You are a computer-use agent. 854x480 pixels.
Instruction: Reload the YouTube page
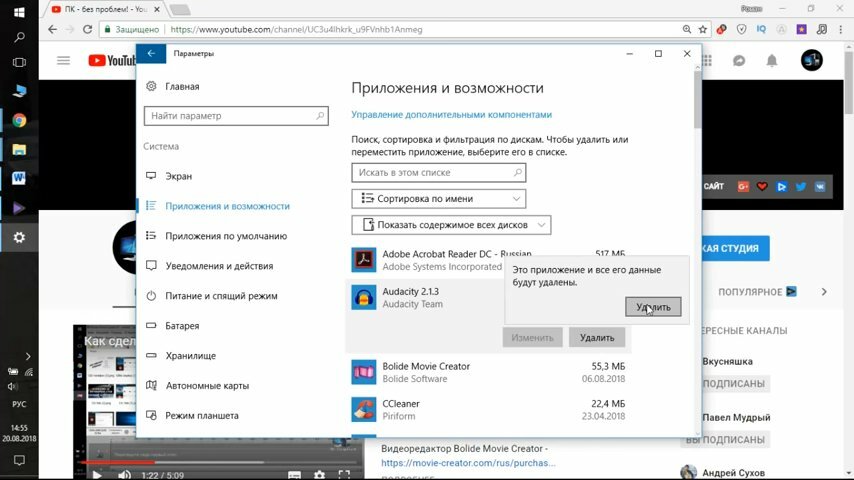(x=87, y=29)
